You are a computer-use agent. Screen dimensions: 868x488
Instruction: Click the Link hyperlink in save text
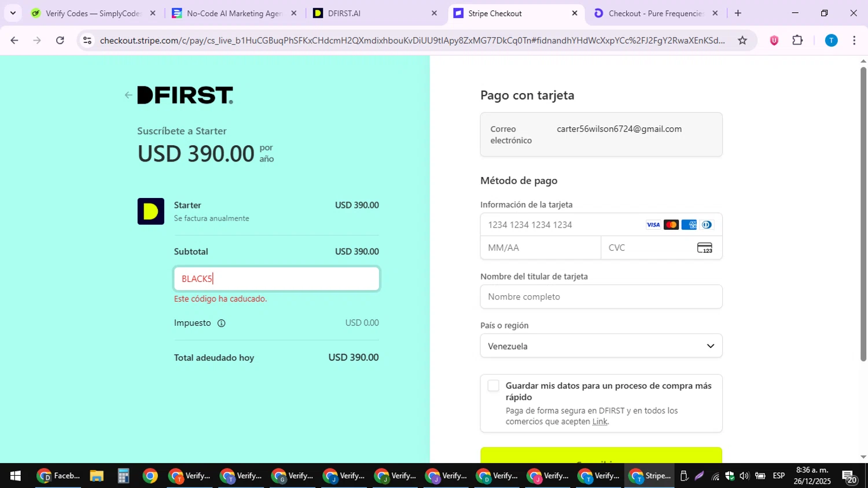599,421
